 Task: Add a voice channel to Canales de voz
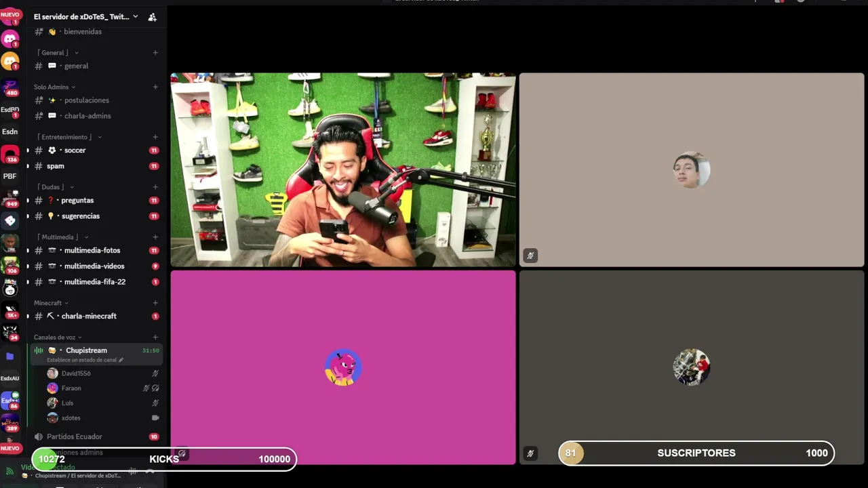click(155, 337)
